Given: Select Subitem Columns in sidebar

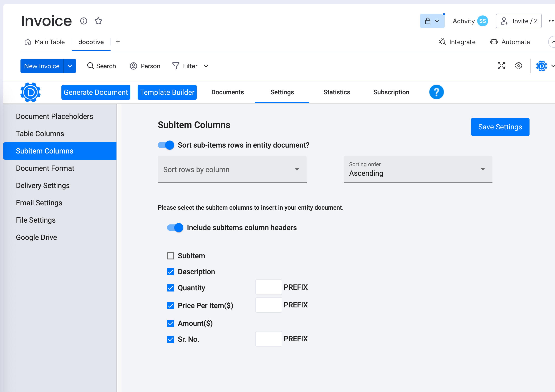Looking at the screenshot, I should click(60, 151).
